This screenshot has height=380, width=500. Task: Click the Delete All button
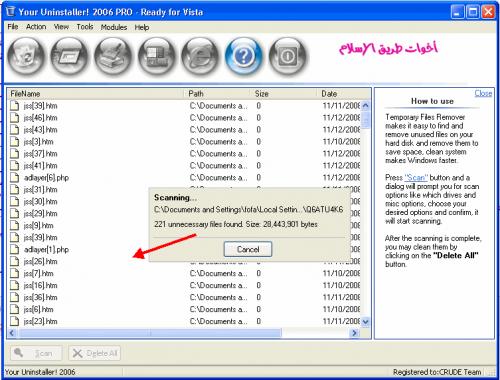(95, 353)
